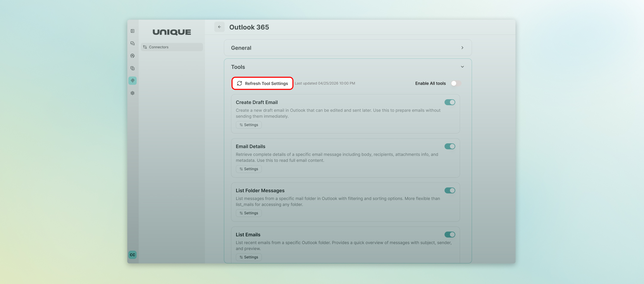Click the Enable All tools label
Screen dimensions: 644x284
(431, 83)
